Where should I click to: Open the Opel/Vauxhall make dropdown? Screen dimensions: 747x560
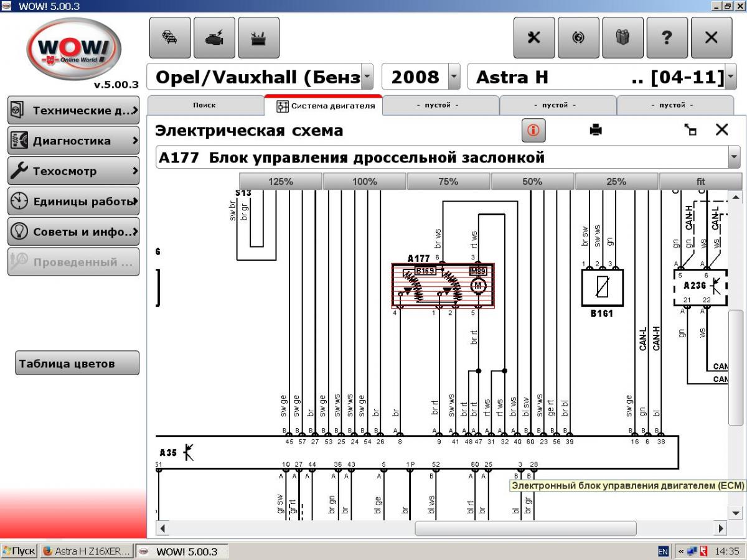tap(367, 77)
